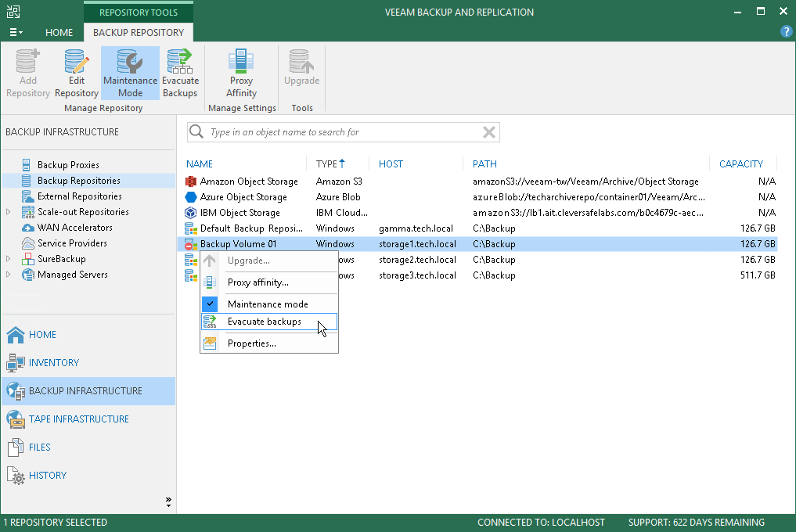Viewport: 796px width, 532px height.
Task: Click the Edit Repository ribbon icon
Action: (x=76, y=73)
